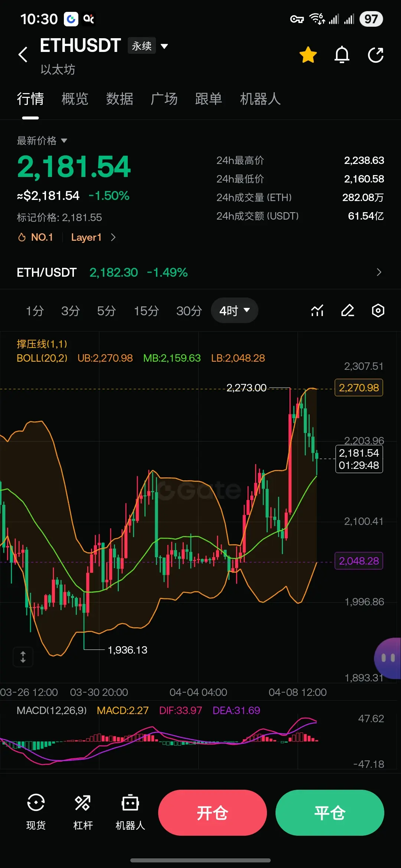Tap the 2,181.54 latest price
The height and width of the screenshot is (868, 401).
click(74, 167)
